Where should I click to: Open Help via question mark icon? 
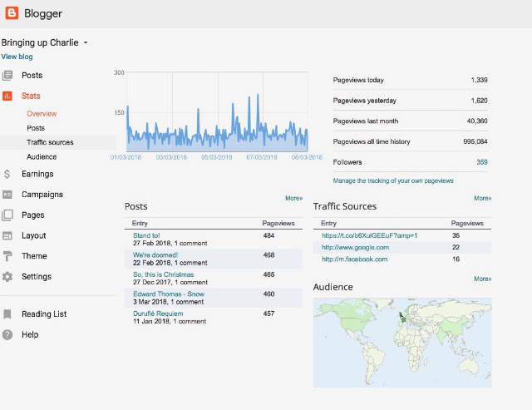(x=7, y=334)
